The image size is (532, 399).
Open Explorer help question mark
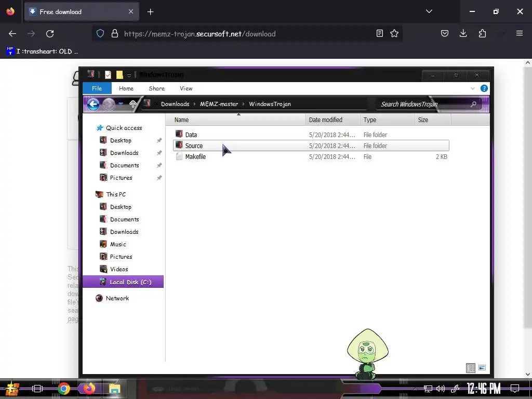(484, 88)
